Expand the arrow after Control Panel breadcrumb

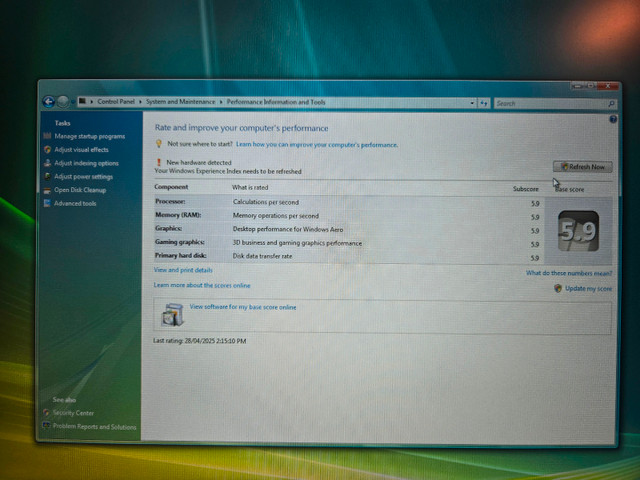140,102
